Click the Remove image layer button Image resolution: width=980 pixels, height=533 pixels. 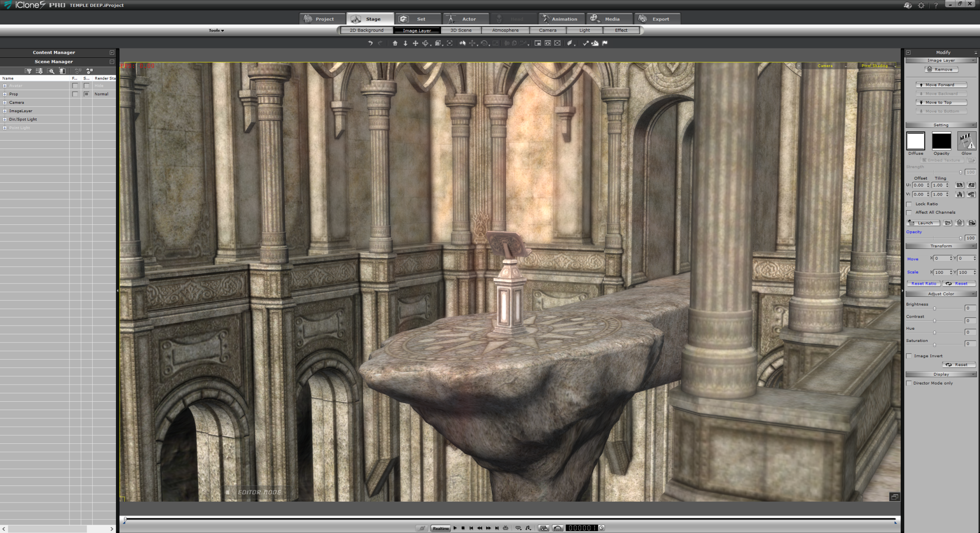point(941,70)
